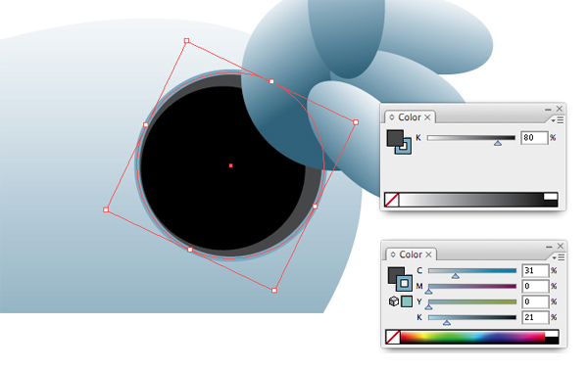Choose the white swatch at the CMYK spectrum end

(x=552, y=334)
